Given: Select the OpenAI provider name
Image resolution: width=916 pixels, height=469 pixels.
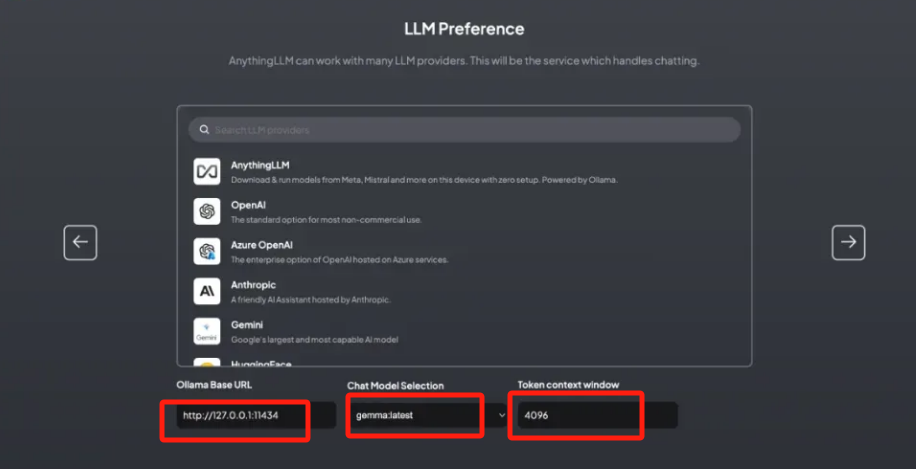Looking at the screenshot, I should (x=248, y=205).
